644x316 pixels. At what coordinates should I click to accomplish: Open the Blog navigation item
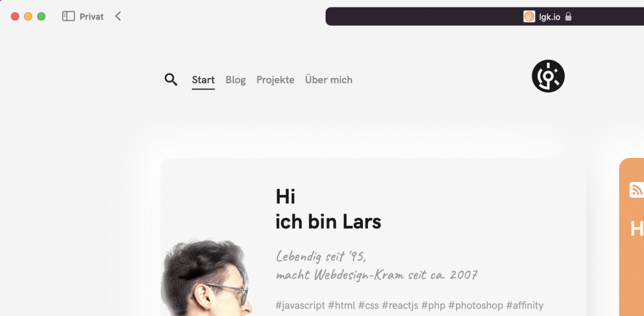pyautogui.click(x=235, y=80)
